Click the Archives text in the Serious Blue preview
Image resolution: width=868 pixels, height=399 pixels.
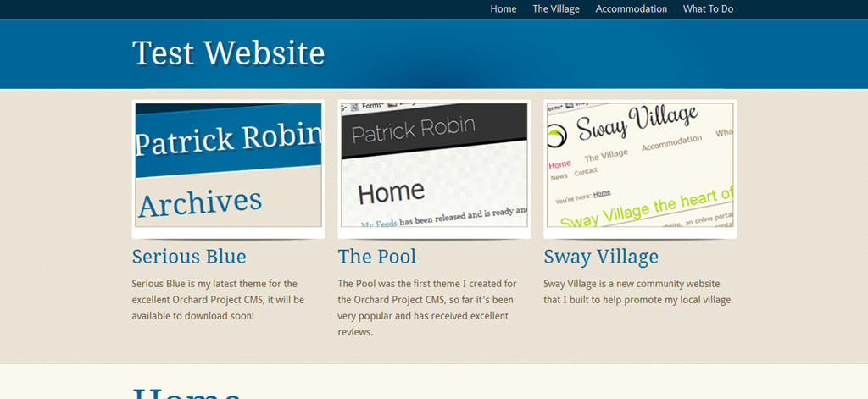click(200, 203)
